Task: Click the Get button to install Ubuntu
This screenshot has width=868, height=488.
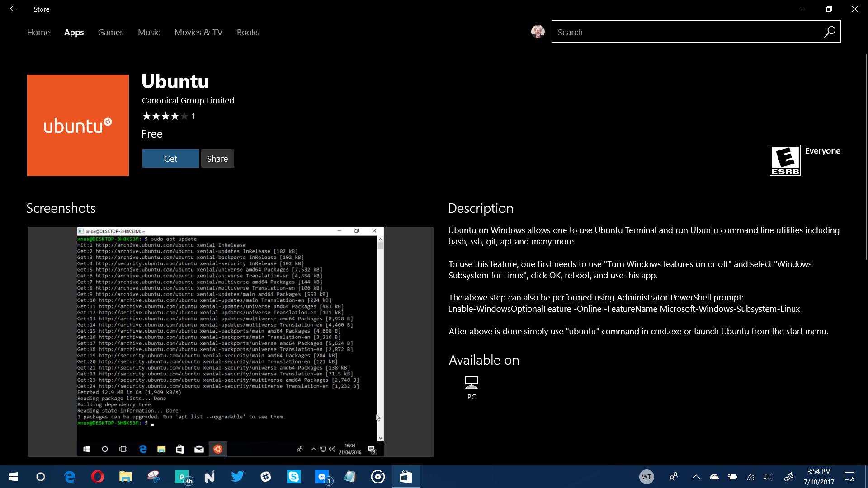Action: pyautogui.click(x=170, y=158)
